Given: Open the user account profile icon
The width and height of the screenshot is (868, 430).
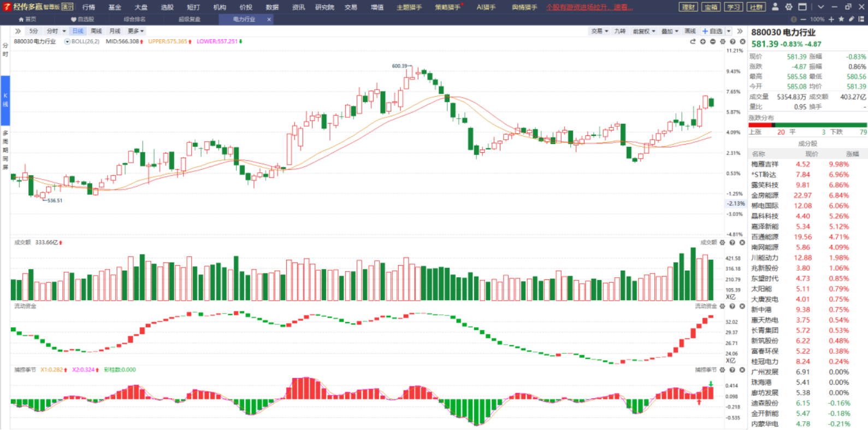Looking at the screenshot, I should tap(775, 7).
